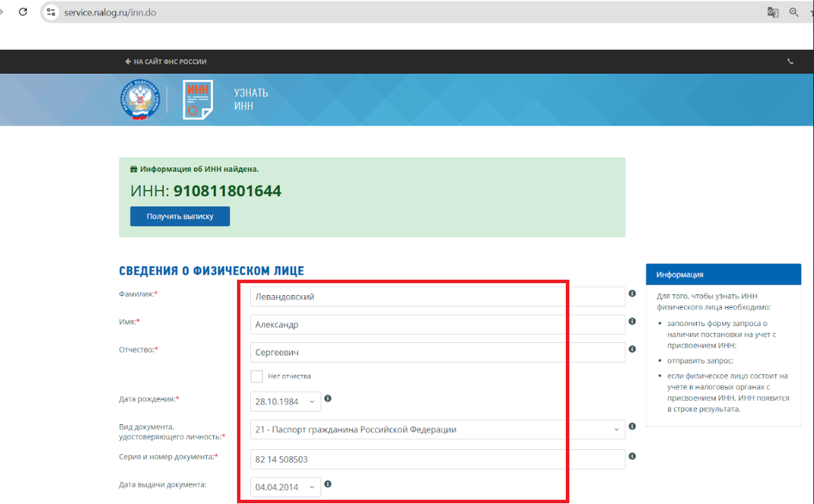Click the zoom magnifier icon in address bar
The image size is (814, 504).
click(x=794, y=13)
